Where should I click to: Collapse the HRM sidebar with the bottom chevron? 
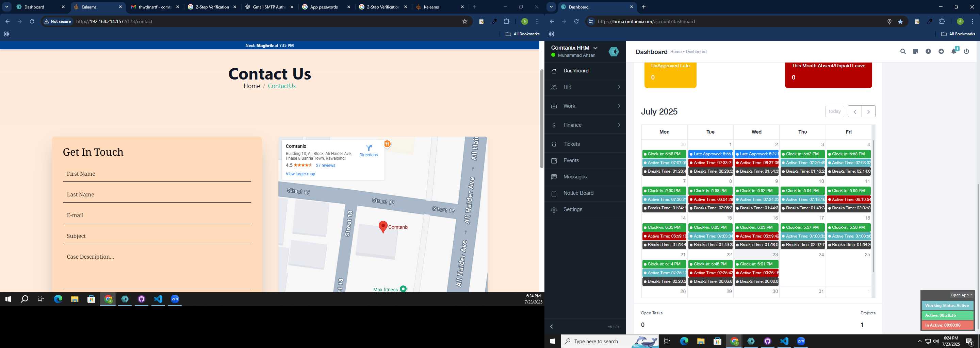552,327
